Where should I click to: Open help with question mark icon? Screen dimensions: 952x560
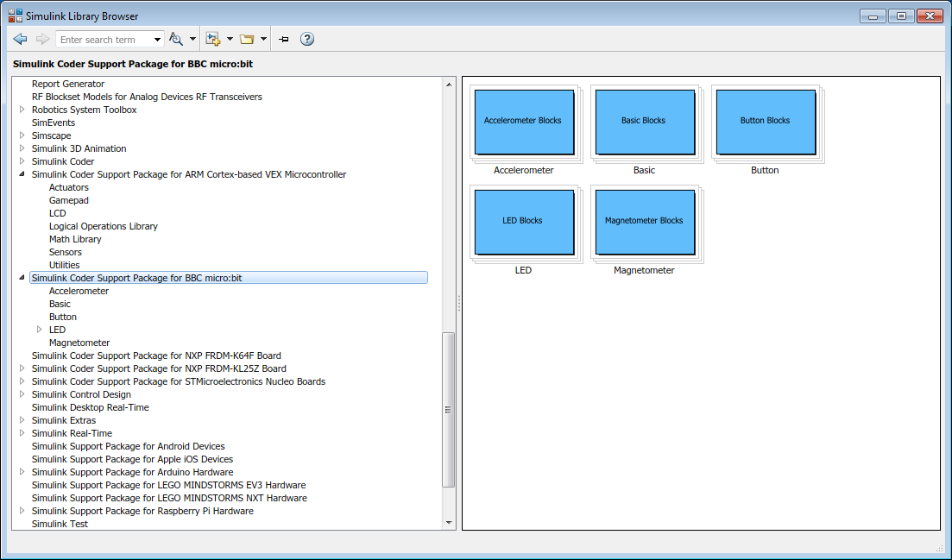[306, 39]
